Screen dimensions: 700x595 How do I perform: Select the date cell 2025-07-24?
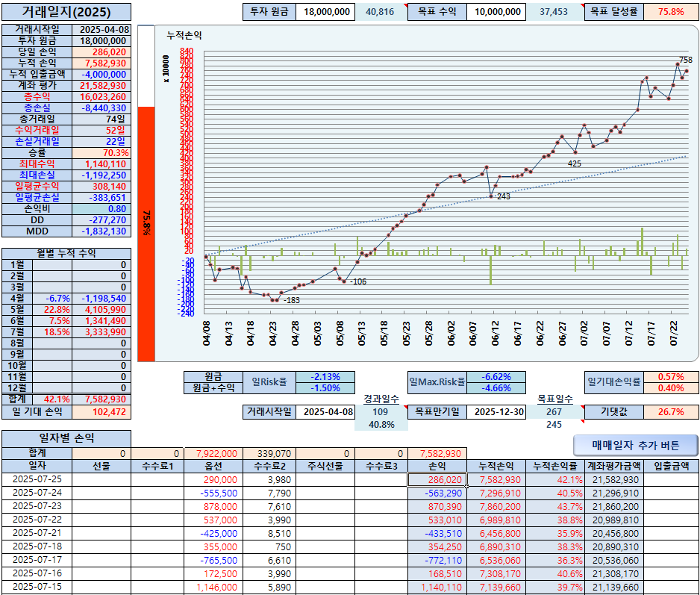click(37, 493)
